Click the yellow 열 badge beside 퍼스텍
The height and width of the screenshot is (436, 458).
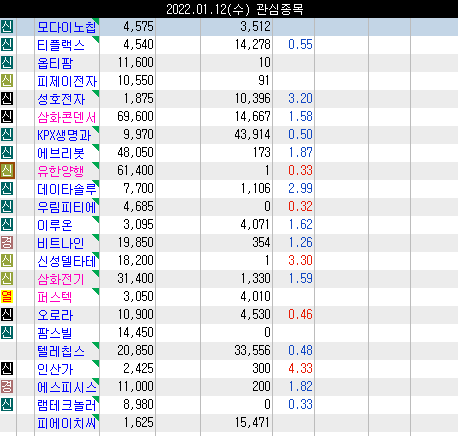[7, 297]
